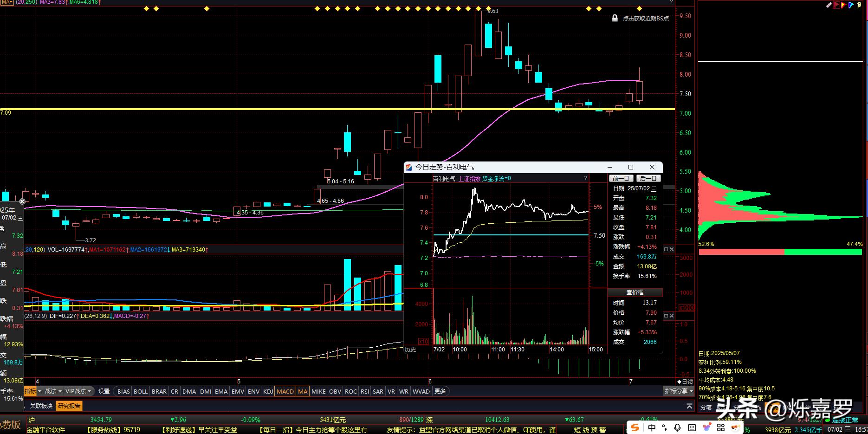Select the SAR indicator button
This screenshot has width=868, height=434.
[378, 391]
